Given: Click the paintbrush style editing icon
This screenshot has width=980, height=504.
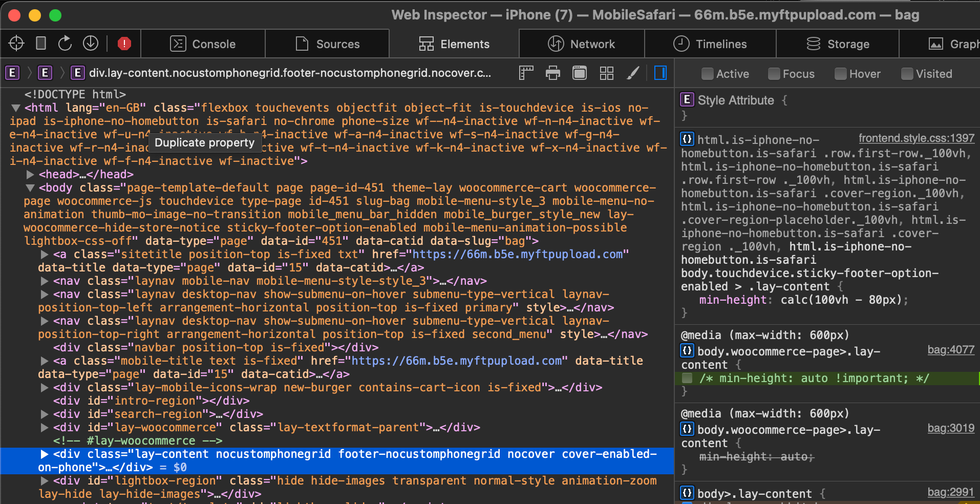Looking at the screenshot, I should pos(633,73).
